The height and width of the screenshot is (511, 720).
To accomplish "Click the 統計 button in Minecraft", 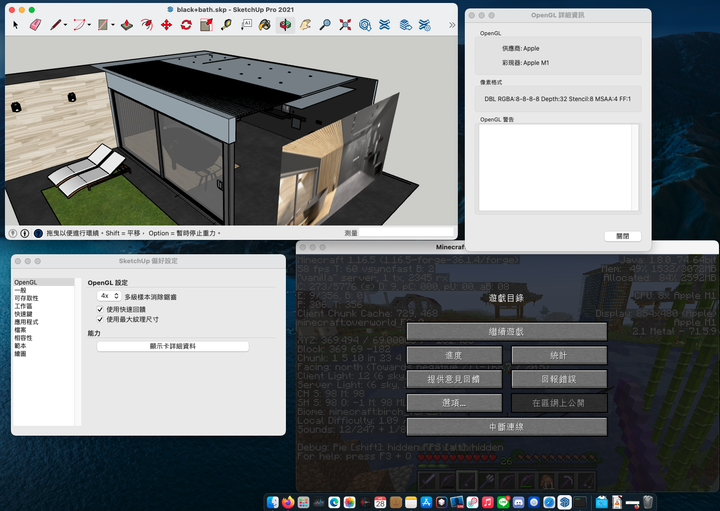I will click(559, 355).
